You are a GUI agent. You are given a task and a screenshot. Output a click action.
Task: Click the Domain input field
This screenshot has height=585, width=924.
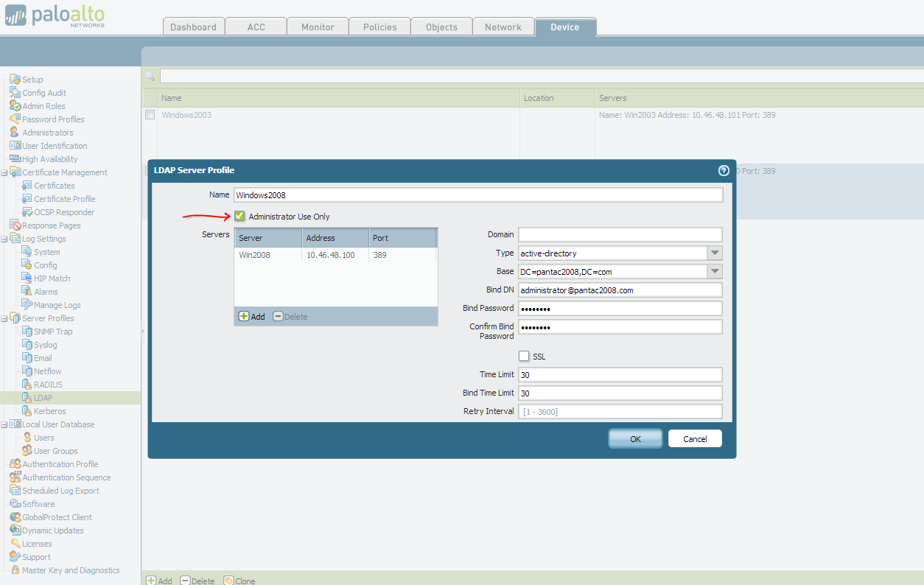tap(620, 234)
